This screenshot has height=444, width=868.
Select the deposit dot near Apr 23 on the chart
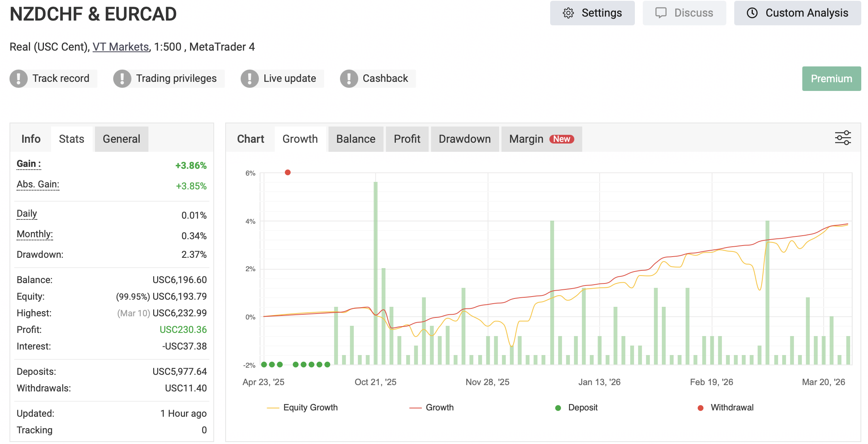click(x=264, y=365)
